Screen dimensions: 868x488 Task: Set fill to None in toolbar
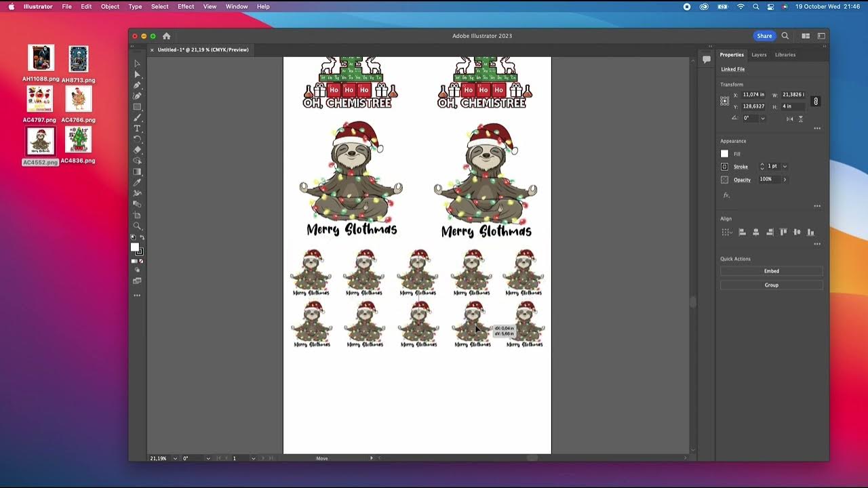(141, 261)
